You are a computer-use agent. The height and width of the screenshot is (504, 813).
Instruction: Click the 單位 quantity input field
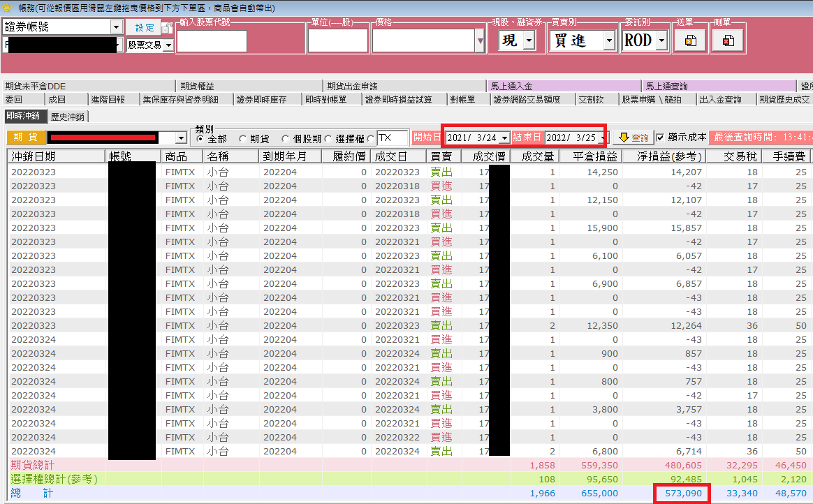(338, 41)
